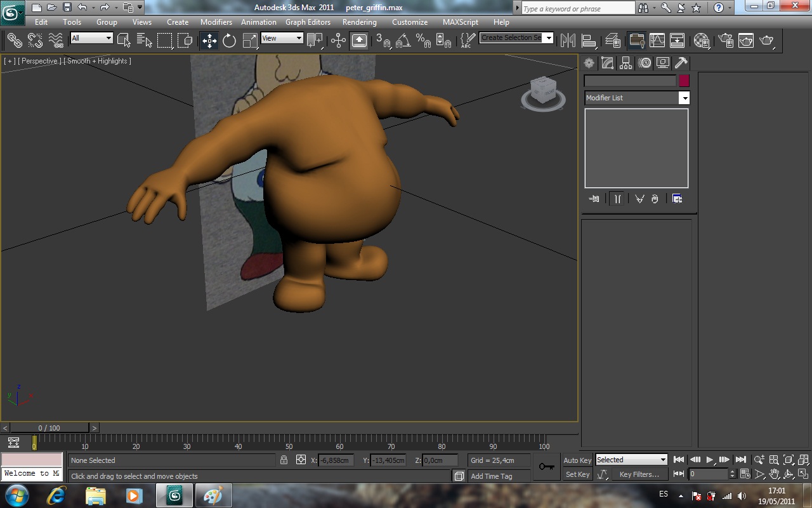Open the Layer Manager
Viewport: 812px width, 508px height.
click(x=613, y=41)
